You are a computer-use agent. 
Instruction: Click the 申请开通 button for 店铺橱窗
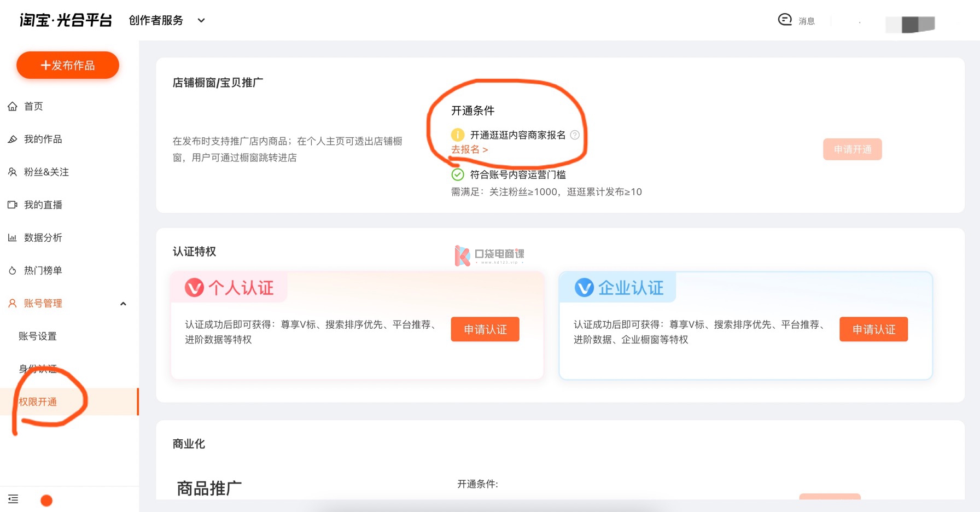pyautogui.click(x=853, y=149)
